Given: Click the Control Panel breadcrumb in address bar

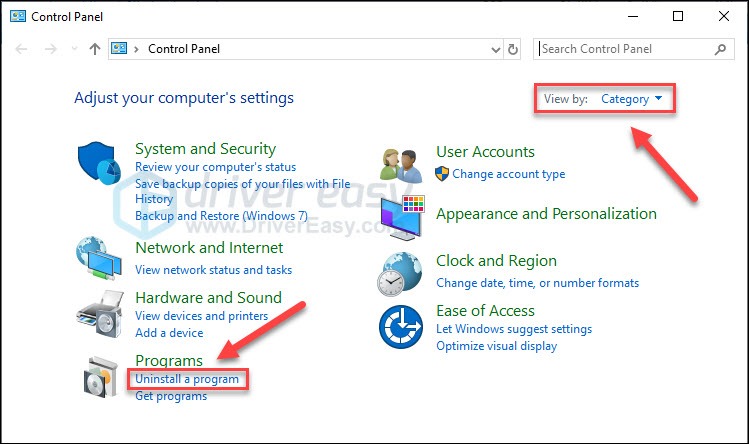Looking at the screenshot, I should [x=184, y=48].
